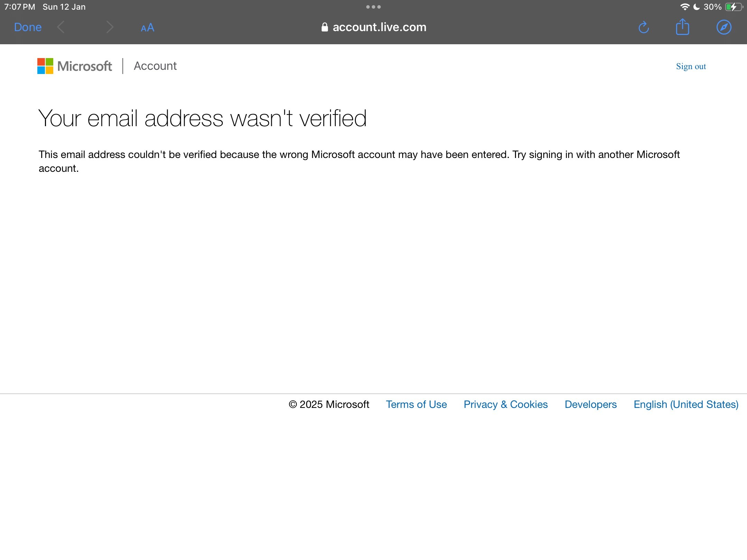Image resolution: width=747 pixels, height=560 pixels.
Task: Tap the 7:07 PM clock in status bar
Action: pos(20,7)
